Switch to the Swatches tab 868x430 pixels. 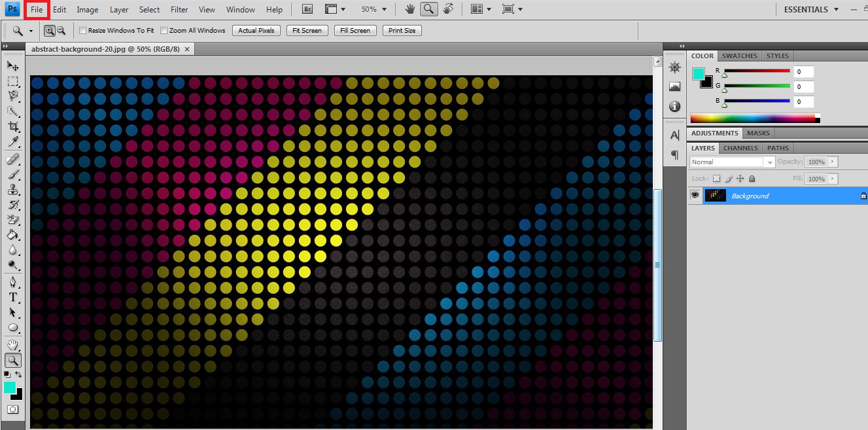740,56
